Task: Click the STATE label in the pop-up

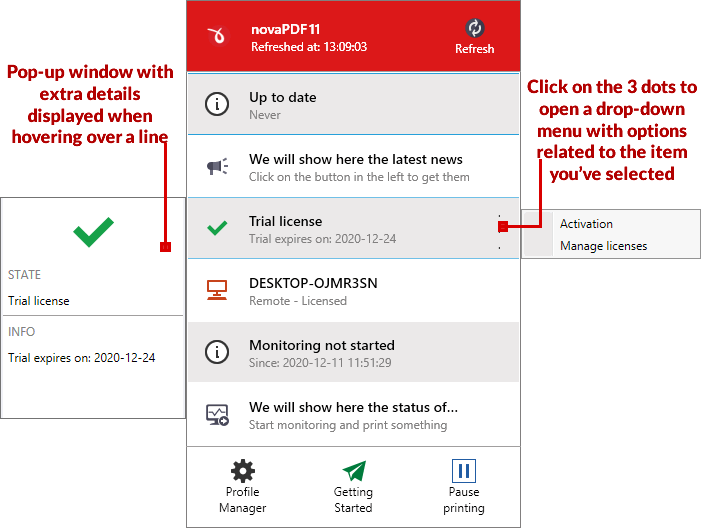Action: 24,275
